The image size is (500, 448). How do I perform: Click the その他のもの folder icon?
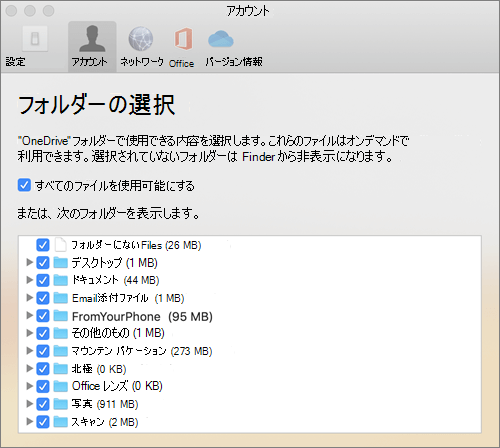[61, 333]
